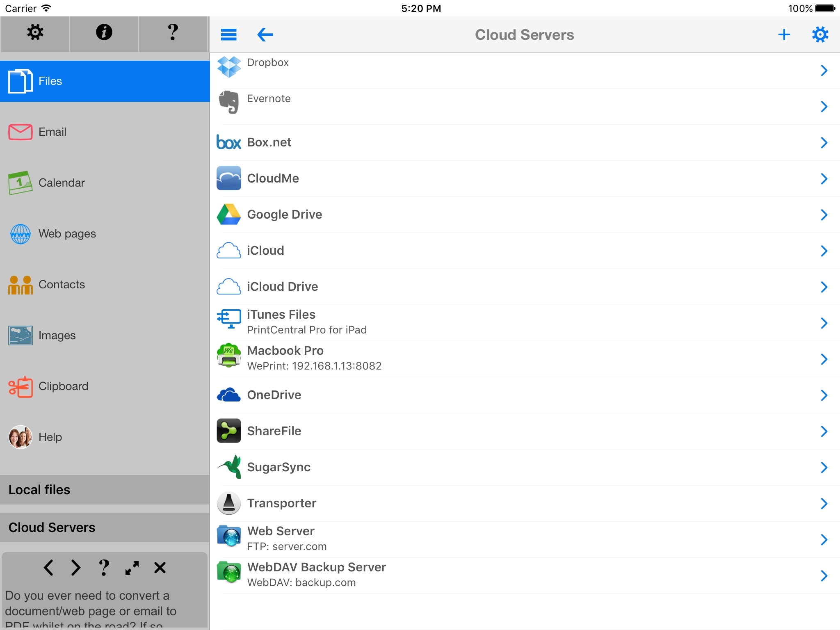This screenshot has width=840, height=630.
Task: Add a new cloud server connection
Action: [x=784, y=34]
